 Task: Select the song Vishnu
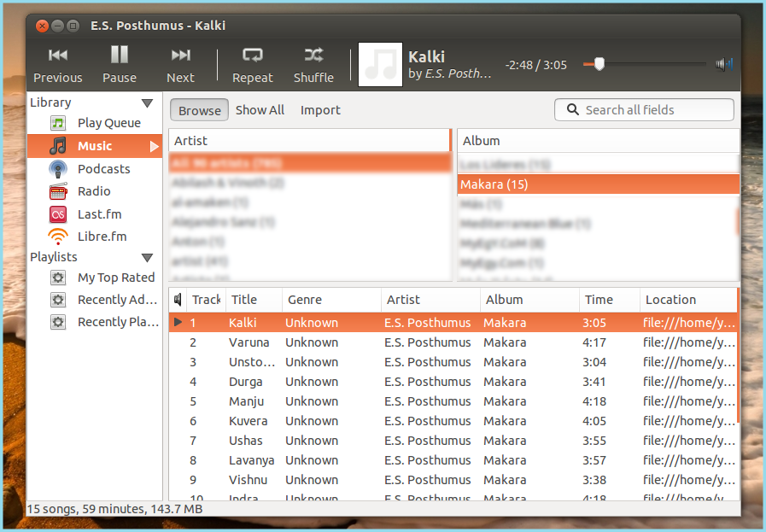tap(248, 480)
